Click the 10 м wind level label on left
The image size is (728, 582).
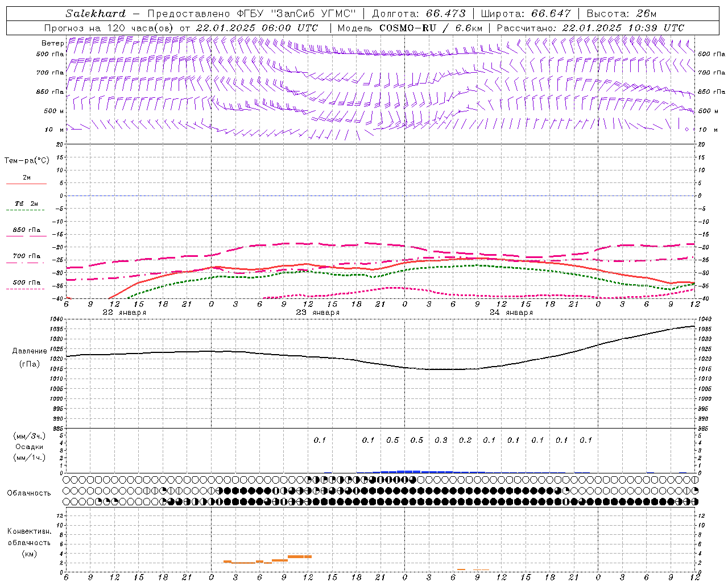point(55,130)
